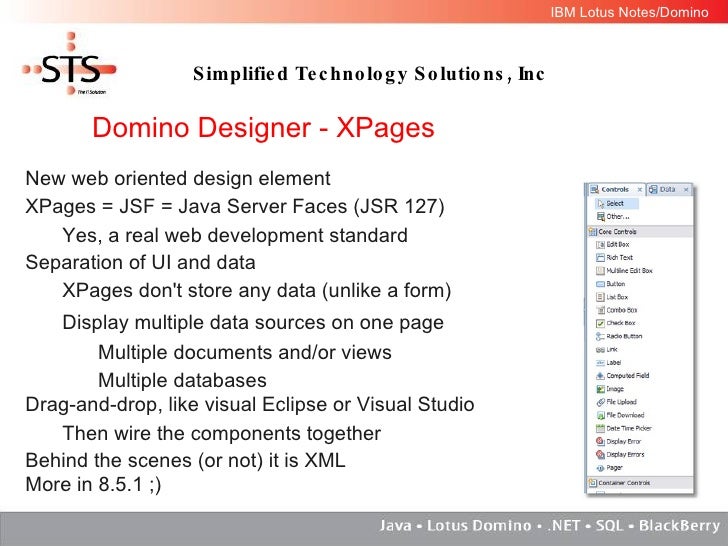Click 'Multiple documents and/or views' bullet

[245, 352]
